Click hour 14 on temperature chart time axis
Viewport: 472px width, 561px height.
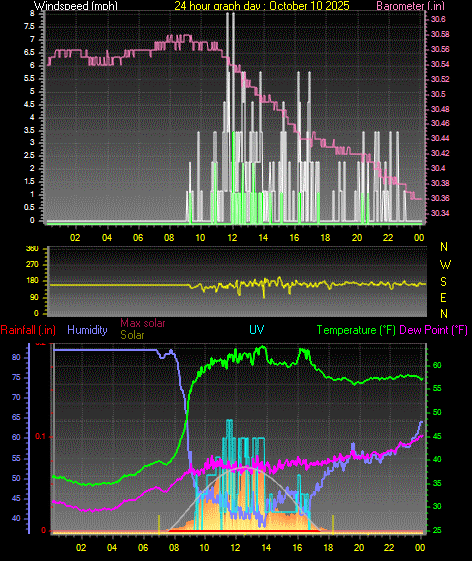click(x=266, y=548)
